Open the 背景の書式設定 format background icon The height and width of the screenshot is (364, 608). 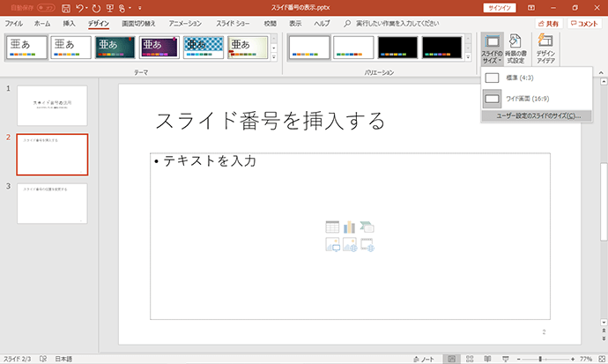pyautogui.click(x=515, y=48)
